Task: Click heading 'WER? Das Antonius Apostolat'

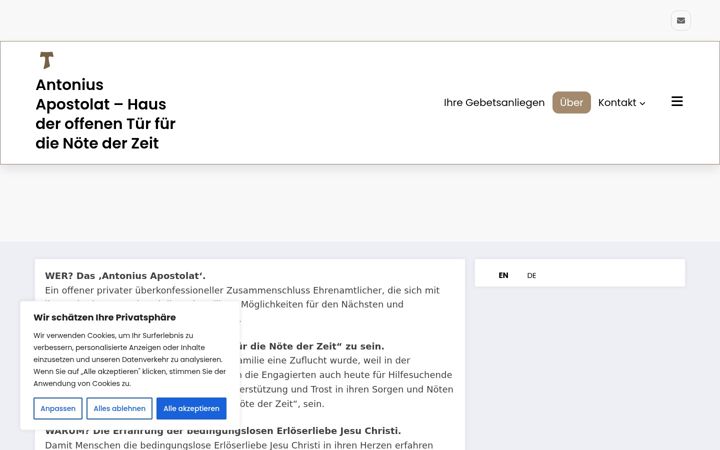Action: (125, 276)
